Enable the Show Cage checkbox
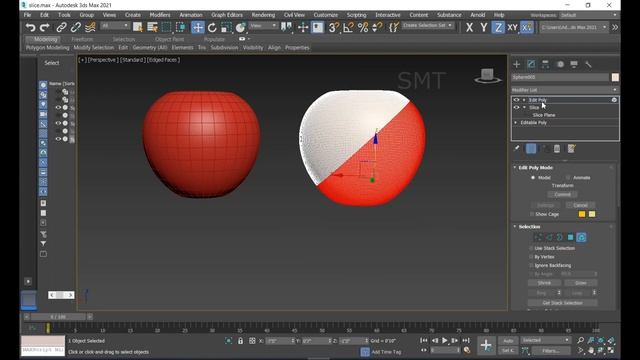640x360 pixels. [x=532, y=214]
